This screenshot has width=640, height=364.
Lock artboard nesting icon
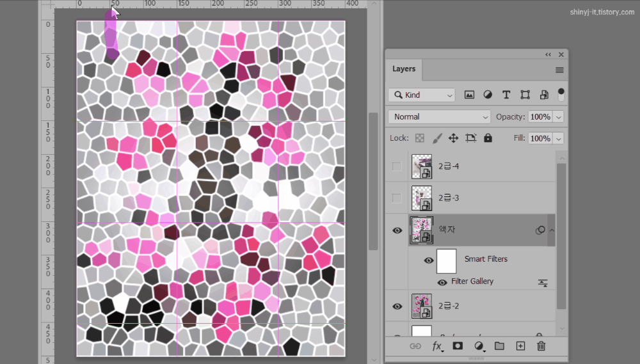click(470, 138)
